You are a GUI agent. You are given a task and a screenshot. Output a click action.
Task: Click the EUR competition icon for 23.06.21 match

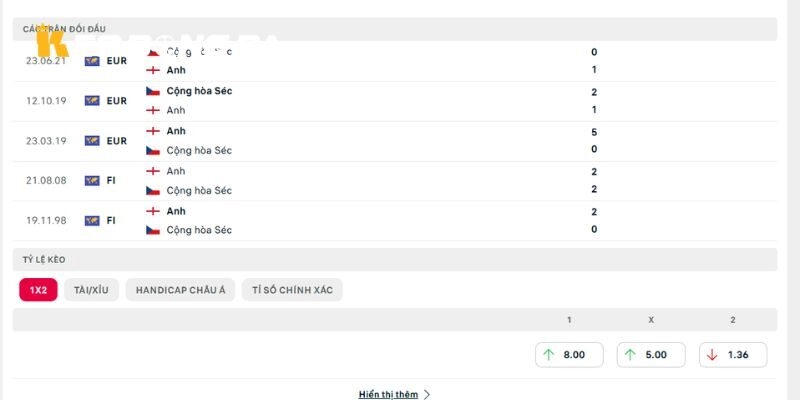tap(92, 61)
